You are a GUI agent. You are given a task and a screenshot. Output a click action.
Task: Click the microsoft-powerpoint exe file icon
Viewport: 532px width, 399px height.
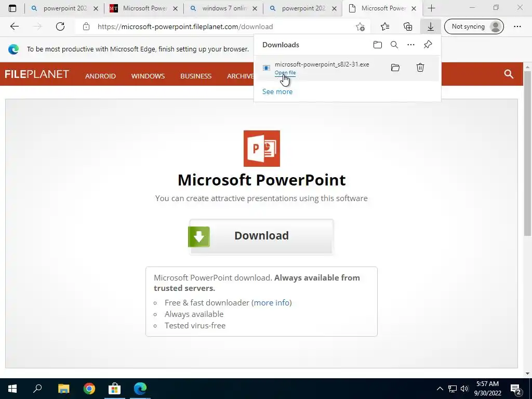(267, 68)
